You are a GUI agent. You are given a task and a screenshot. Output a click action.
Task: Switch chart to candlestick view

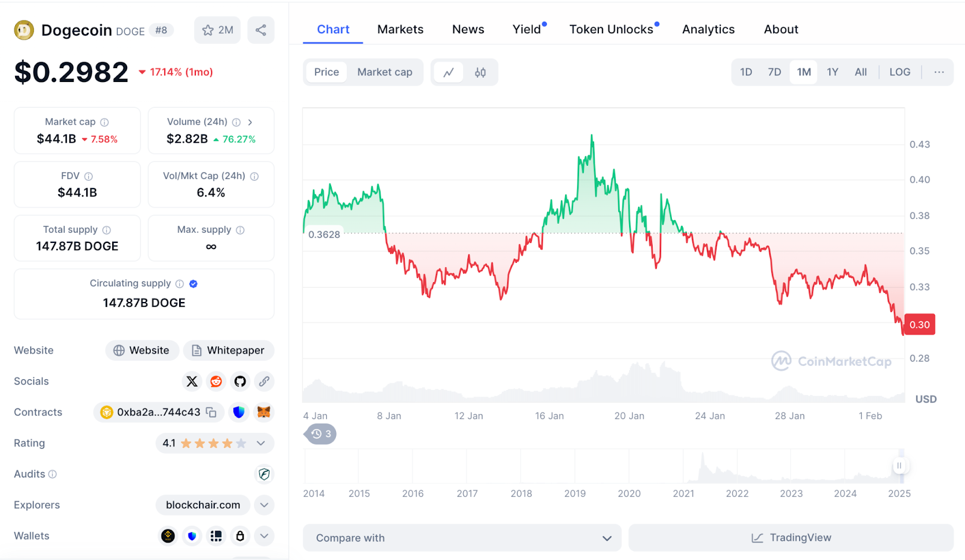point(480,72)
